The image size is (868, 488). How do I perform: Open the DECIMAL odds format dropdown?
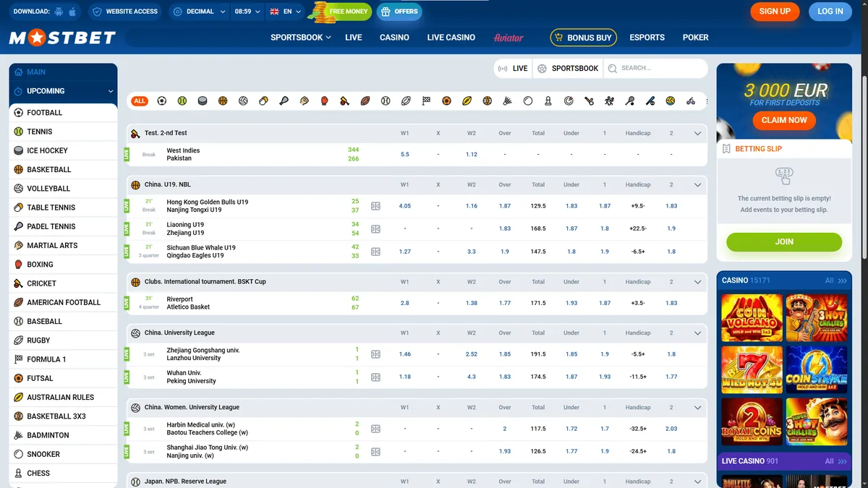point(200,12)
